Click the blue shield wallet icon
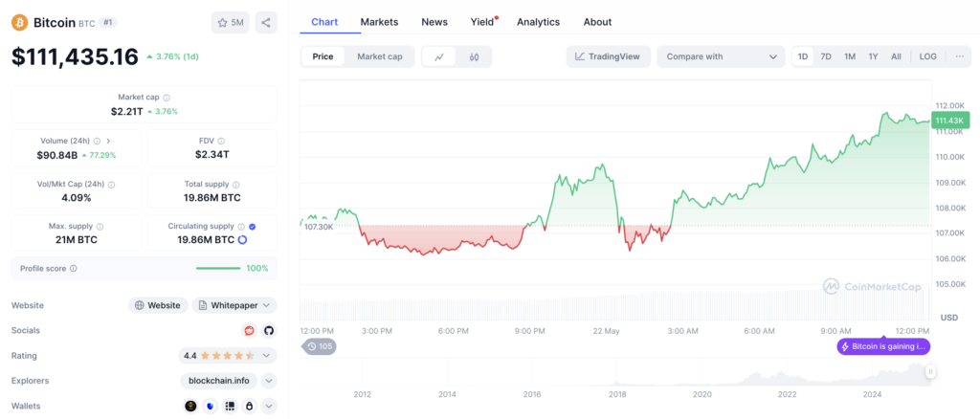 coord(211,406)
